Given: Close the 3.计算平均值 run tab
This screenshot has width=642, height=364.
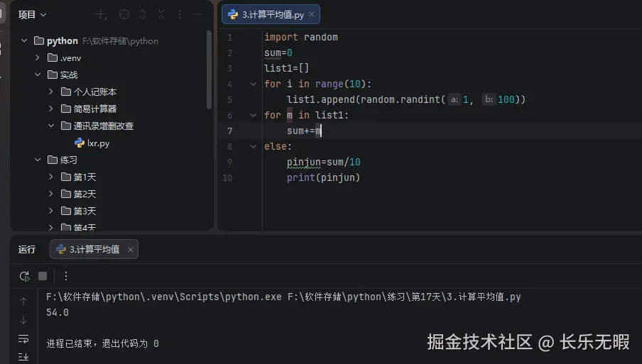Looking at the screenshot, I should click(x=130, y=250).
